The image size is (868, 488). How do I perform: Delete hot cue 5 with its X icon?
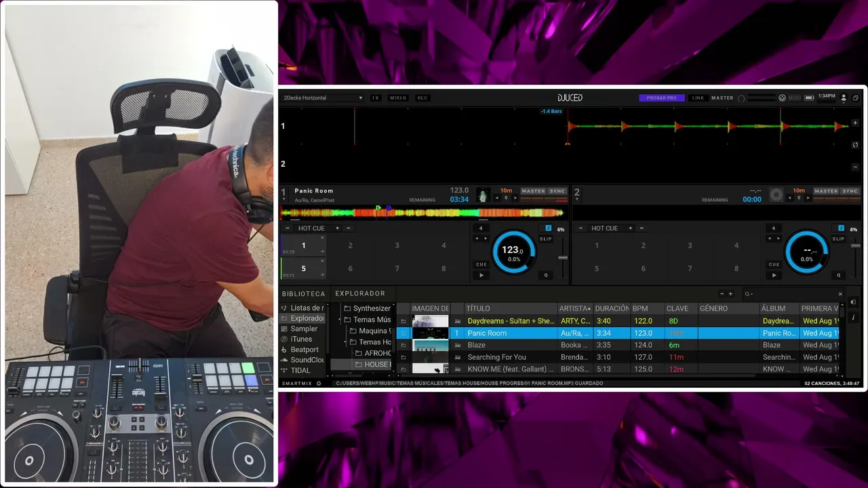[322, 261]
